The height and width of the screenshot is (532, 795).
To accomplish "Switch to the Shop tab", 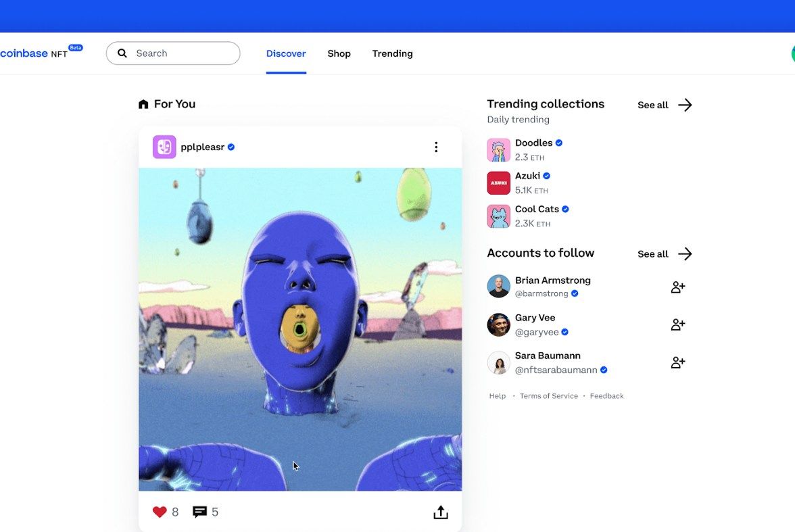I will click(339, 53).
